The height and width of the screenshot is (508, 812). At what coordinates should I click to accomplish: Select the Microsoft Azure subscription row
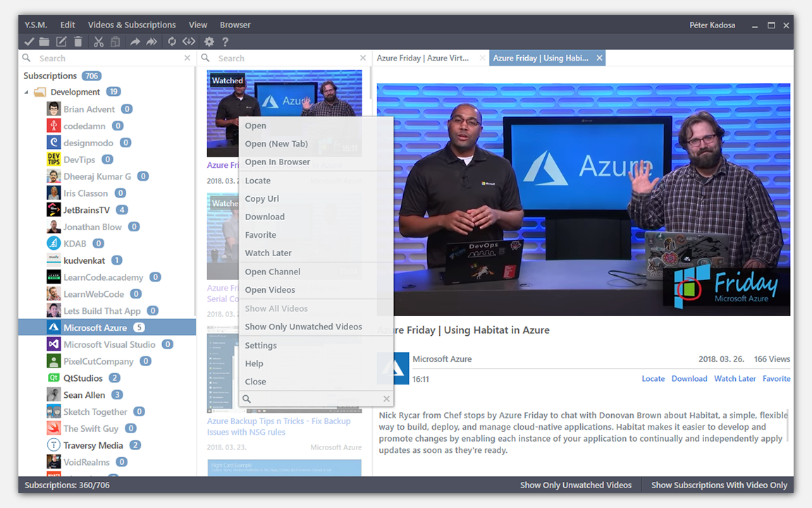[x=107, y=327]
